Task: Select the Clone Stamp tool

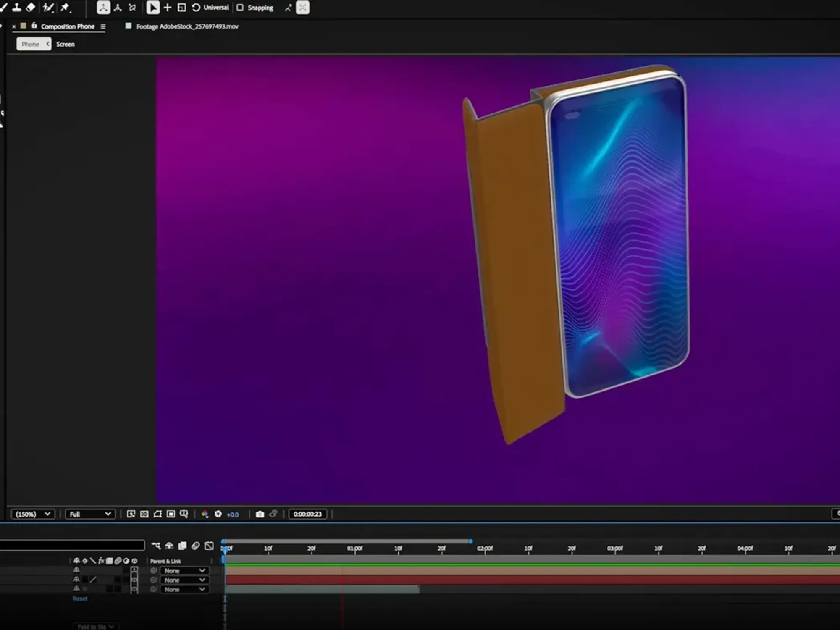Action: pos(17,7)
